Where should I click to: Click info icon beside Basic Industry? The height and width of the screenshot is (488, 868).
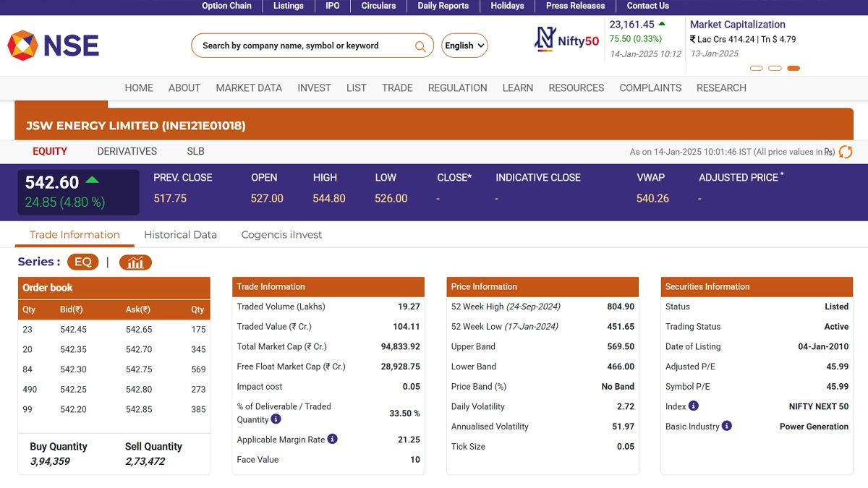(726, 426)
